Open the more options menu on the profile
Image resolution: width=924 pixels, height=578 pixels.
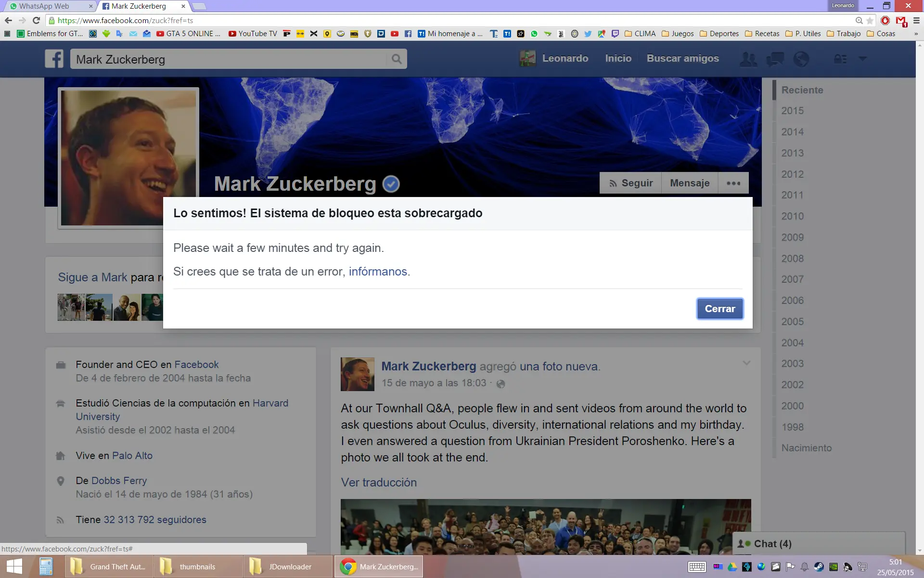pos(733,183)
